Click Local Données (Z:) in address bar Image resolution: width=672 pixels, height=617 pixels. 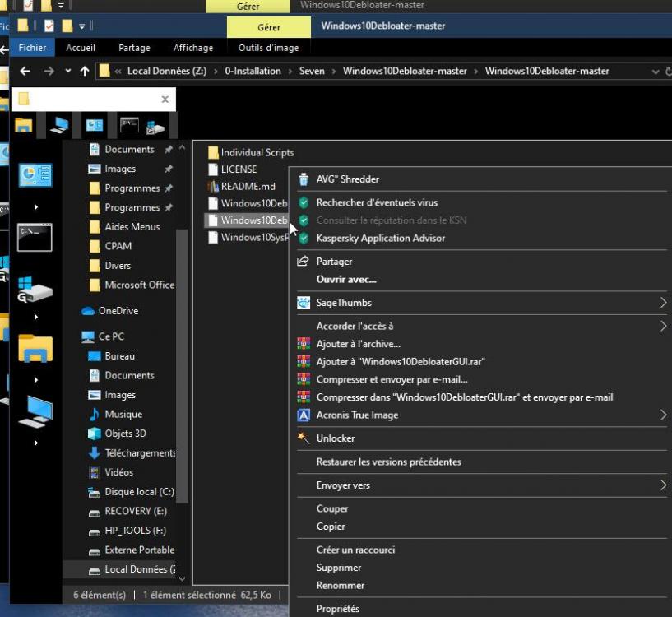pos(166,72)
